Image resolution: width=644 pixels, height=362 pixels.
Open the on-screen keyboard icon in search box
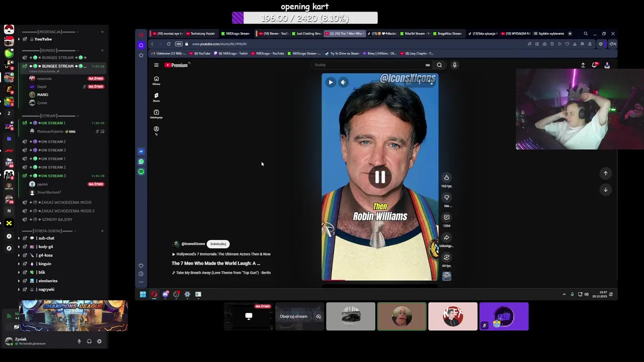click(x=428, y=65)
